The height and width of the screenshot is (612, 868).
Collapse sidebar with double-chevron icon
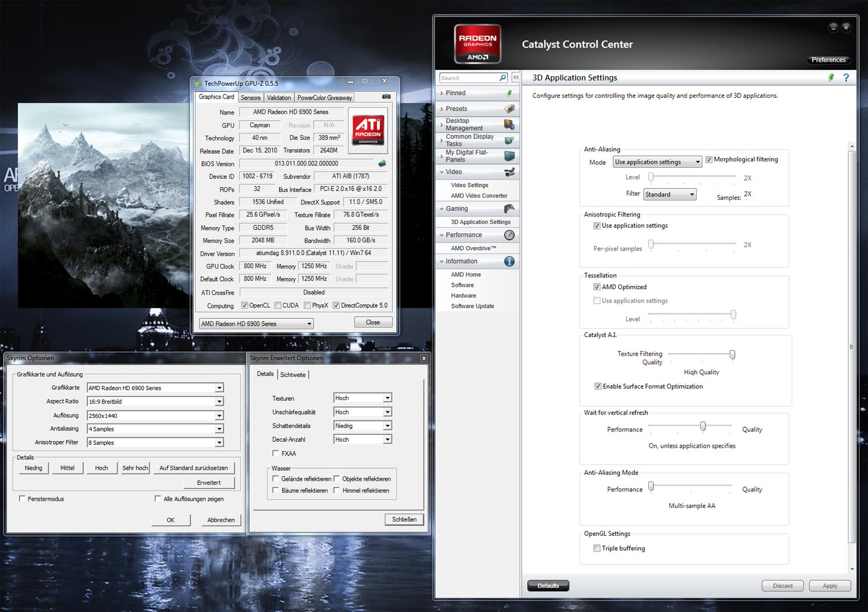pos(516,78)
